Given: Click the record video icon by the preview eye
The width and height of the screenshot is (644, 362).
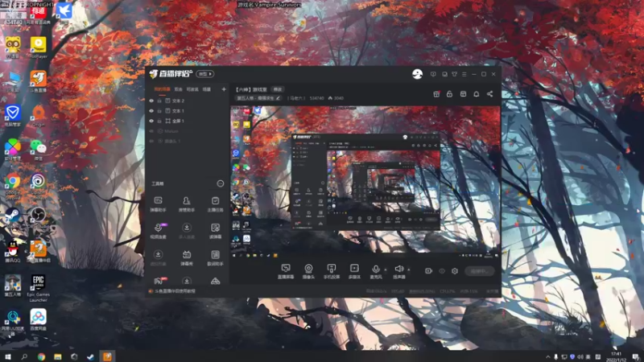Looking at the screenshot, I should tap(428, 271).
